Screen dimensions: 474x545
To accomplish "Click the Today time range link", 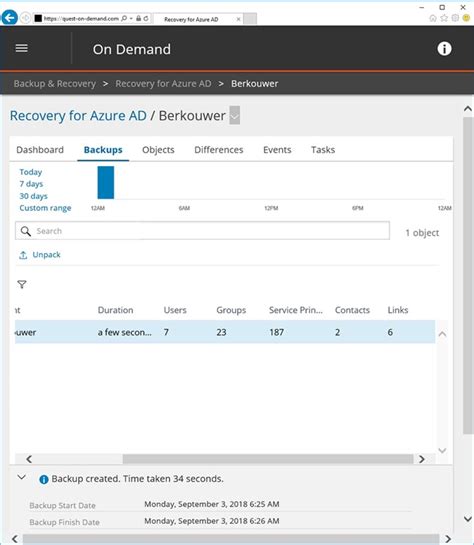I will pos(31,172).
